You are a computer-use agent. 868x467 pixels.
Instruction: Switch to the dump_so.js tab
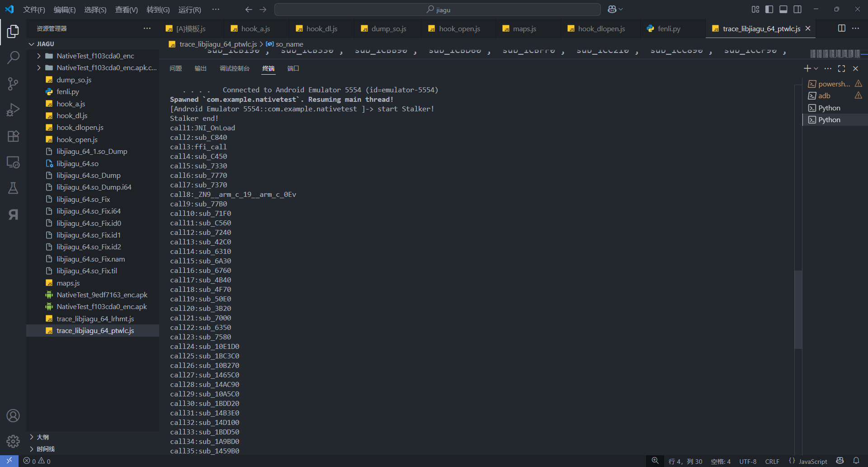tap(389, 29)
